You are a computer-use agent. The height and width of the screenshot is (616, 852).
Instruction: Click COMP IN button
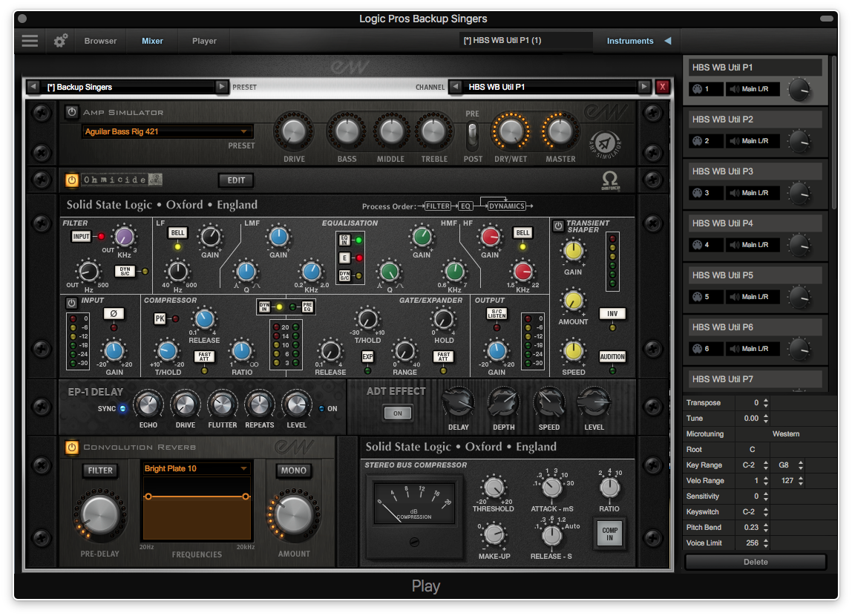coord(609,534)
